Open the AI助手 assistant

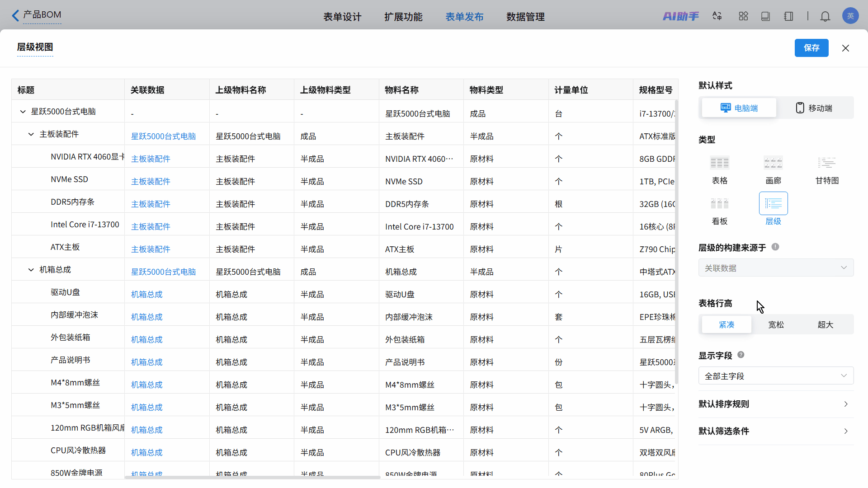click(680, 17)
